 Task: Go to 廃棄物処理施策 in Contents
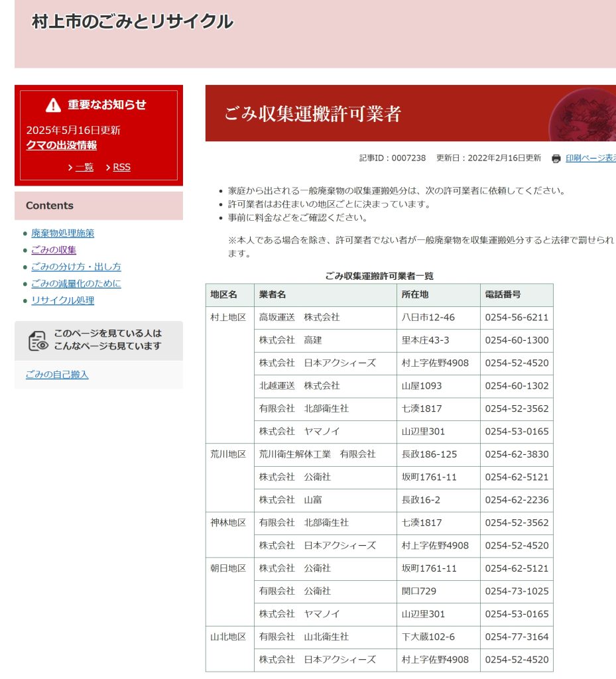(x=62, y=233)
